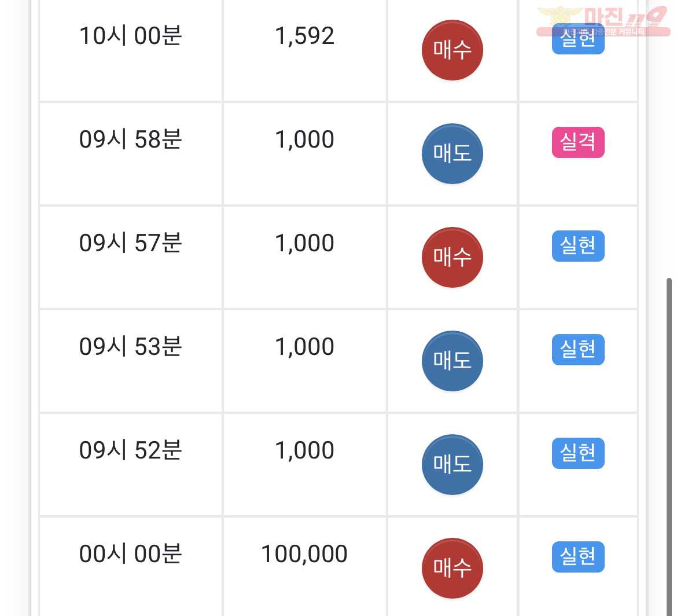Click the 실현 badge in the 09시 52분 row
677x616 pixels.
point(577,453)
